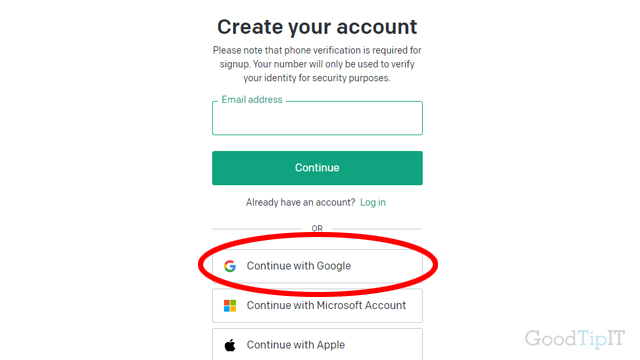
Task: Click the divider line right of OR
Action: tap(377, 229)
